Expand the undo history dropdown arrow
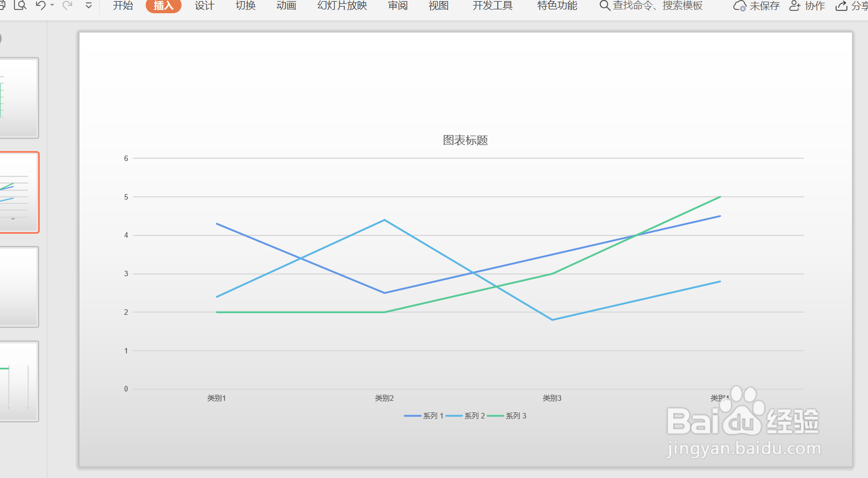This screenshot has width=868, height=478. 52,6
